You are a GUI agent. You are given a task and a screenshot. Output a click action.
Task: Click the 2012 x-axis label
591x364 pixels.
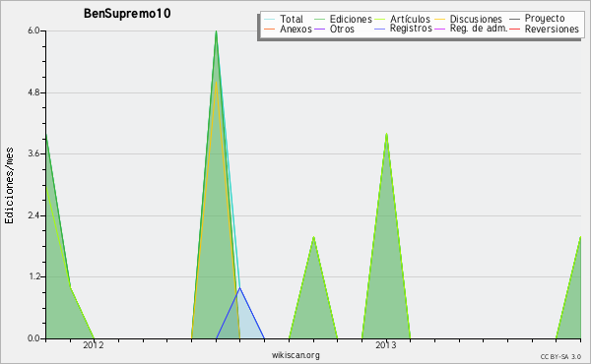tap(94, 345)
